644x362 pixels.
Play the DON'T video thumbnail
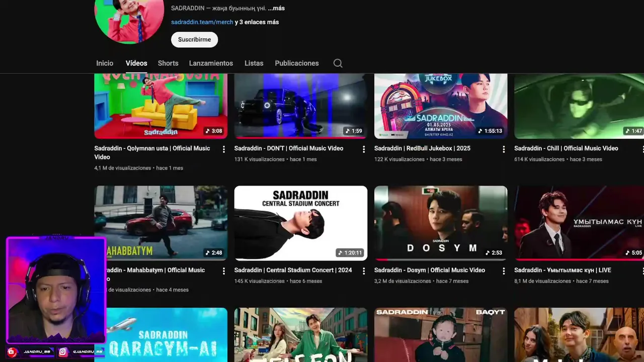click(x=301, y=106)
